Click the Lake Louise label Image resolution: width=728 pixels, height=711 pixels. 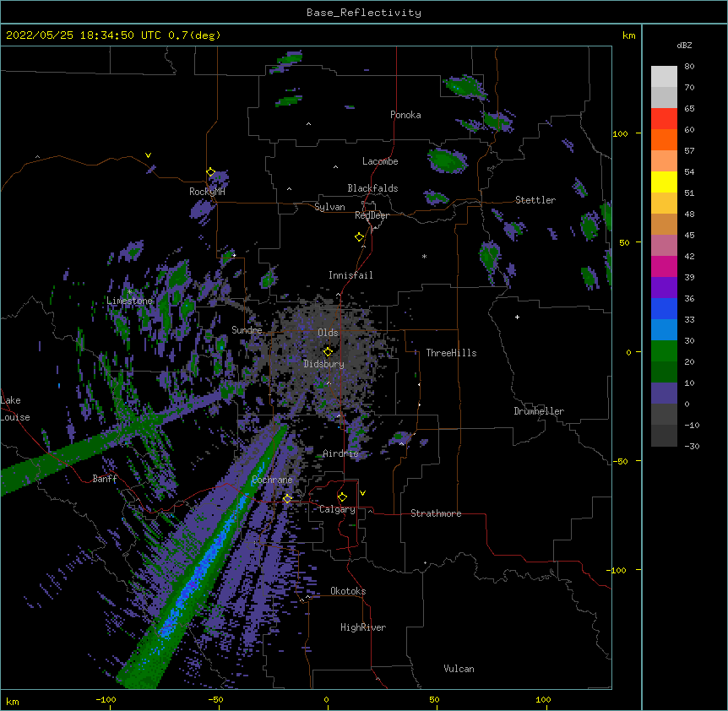pos(15,409)
